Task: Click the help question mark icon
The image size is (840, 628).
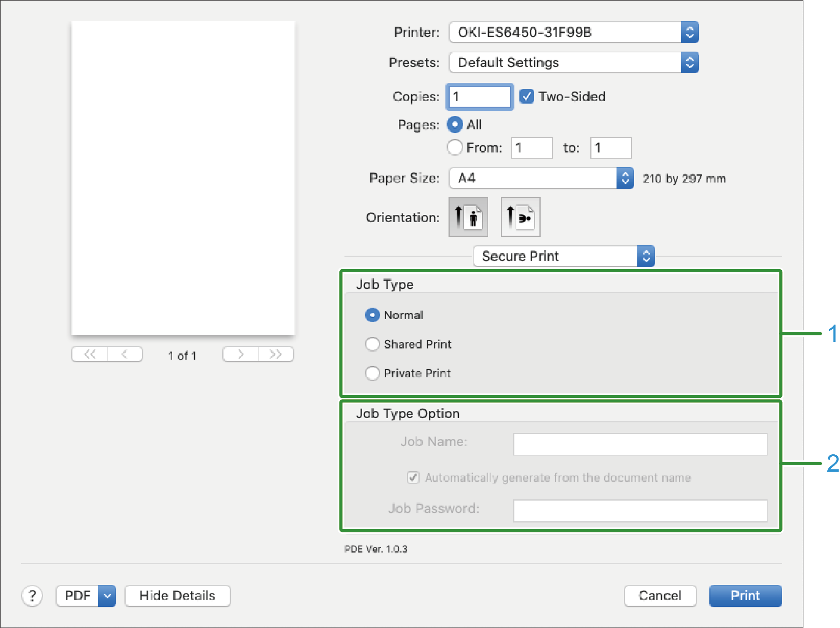Action: click(32, 596)
